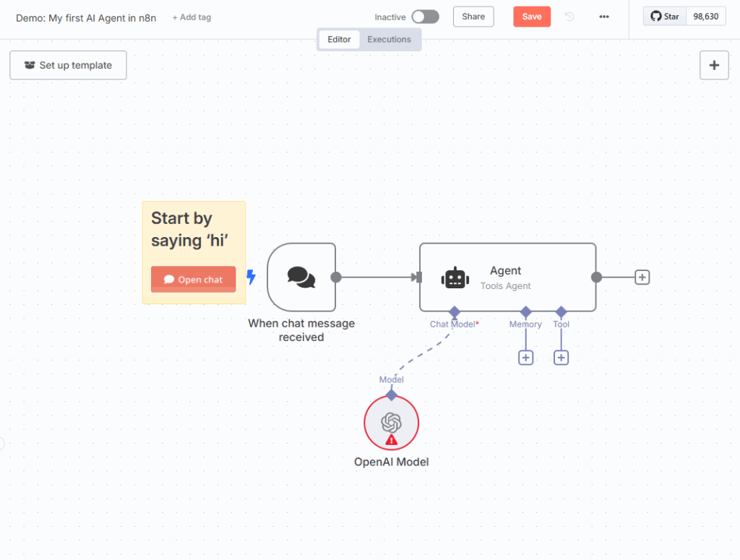Viewport: 740px width, 560px height.
Task: Open workflow history clock icon
Action: click(569, 17)
